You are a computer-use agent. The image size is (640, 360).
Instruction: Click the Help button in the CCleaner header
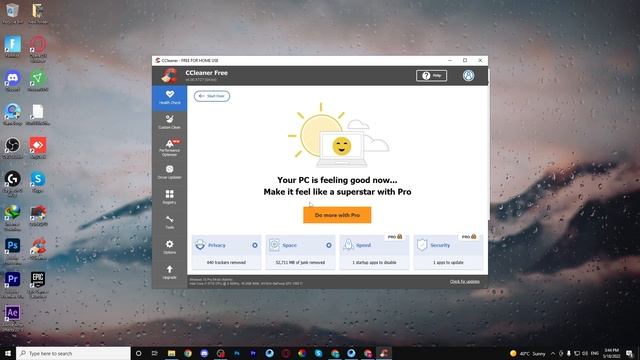[431, 76]
